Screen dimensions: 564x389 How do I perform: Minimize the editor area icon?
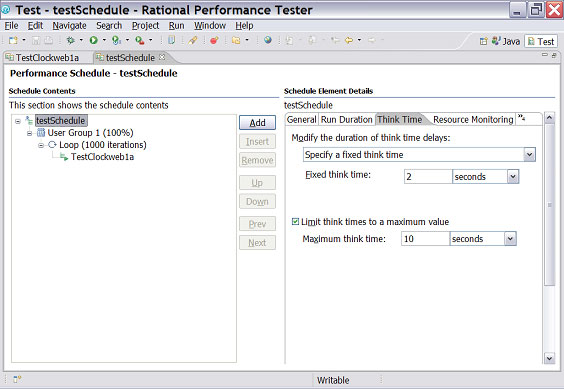click(545, 55)
